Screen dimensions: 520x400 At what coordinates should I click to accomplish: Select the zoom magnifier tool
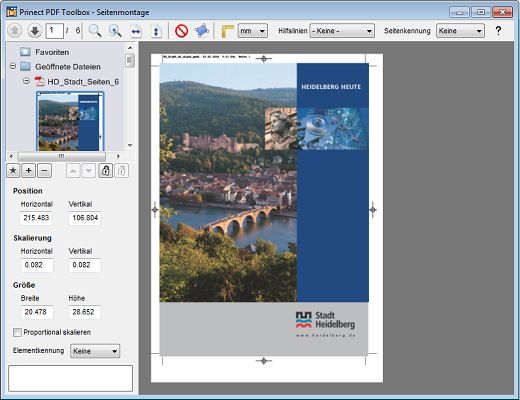[95, 31]
